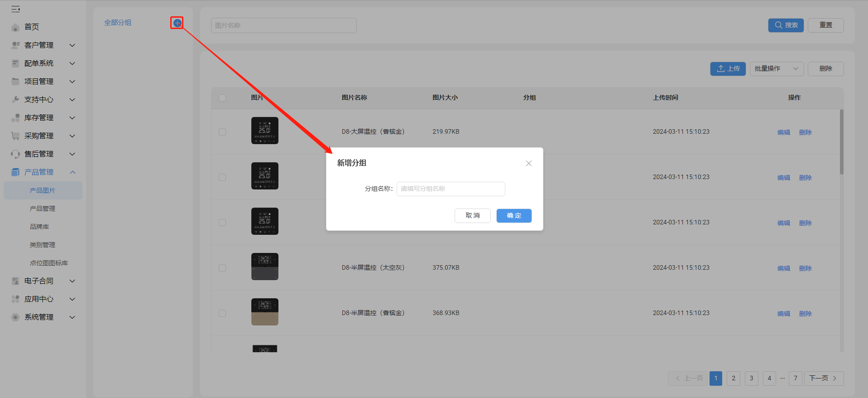
Task: Expand the 支持中心 menu chevron
Action: tap(72, 100)
